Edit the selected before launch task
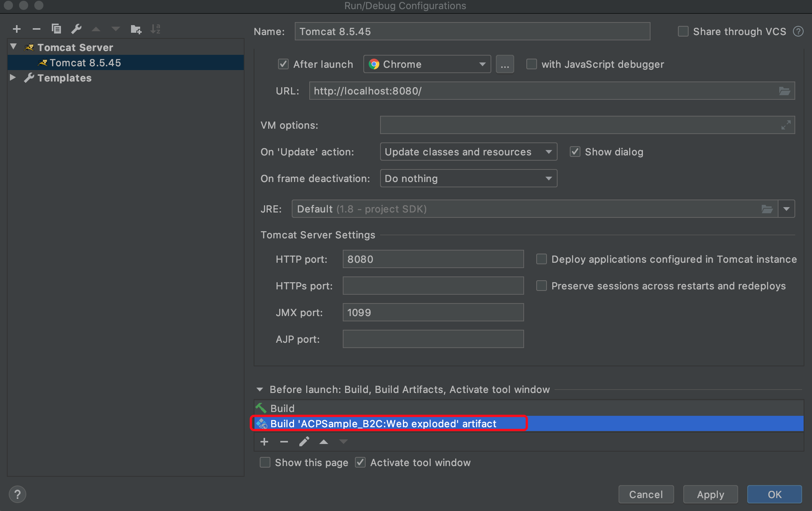This screenshot has height=511, width=812. pos(304,442)
